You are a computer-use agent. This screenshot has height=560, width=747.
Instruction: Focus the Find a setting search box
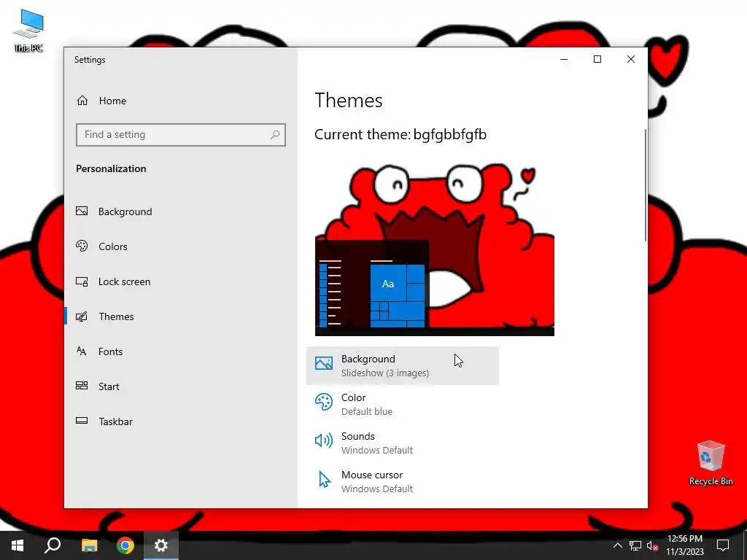pyautogui.click(x=181, y=135)
